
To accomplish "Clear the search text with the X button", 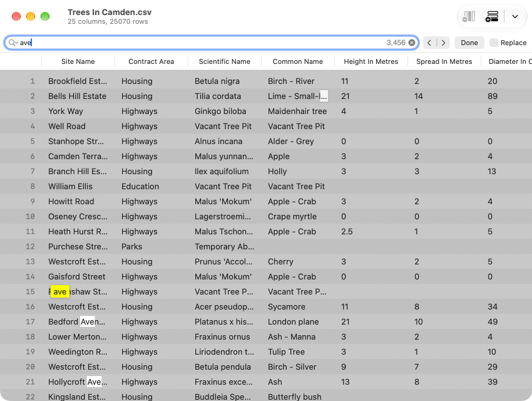I will (x=412, y=43).
